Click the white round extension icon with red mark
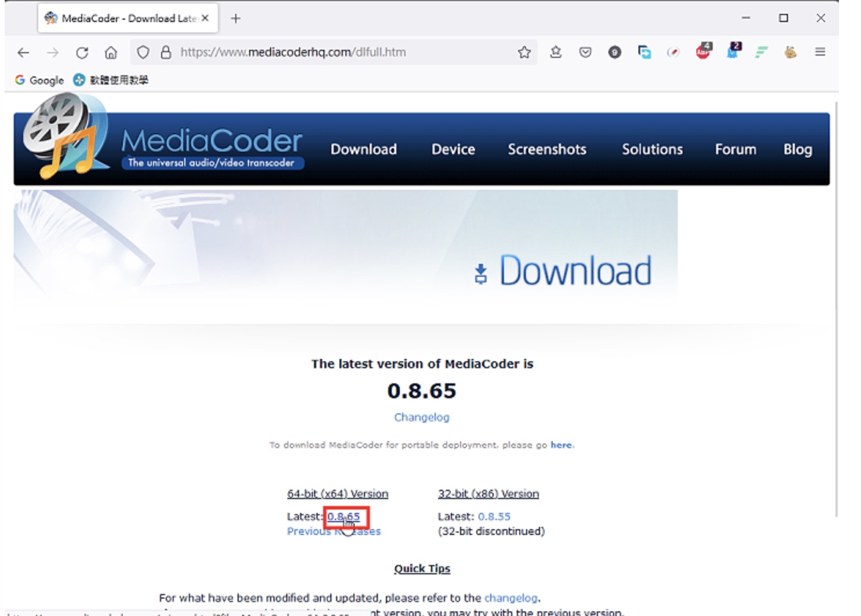Image resolution: width=861 pixels, height=616 pixels. tap(673, 53)
